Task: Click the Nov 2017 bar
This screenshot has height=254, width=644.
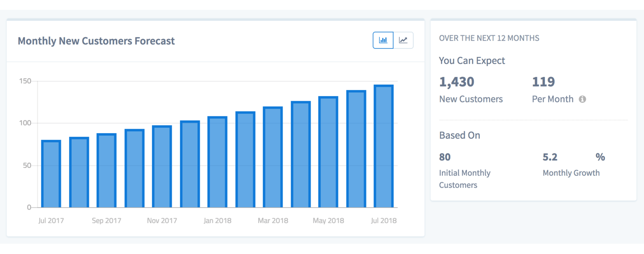Action: point(162,166)
